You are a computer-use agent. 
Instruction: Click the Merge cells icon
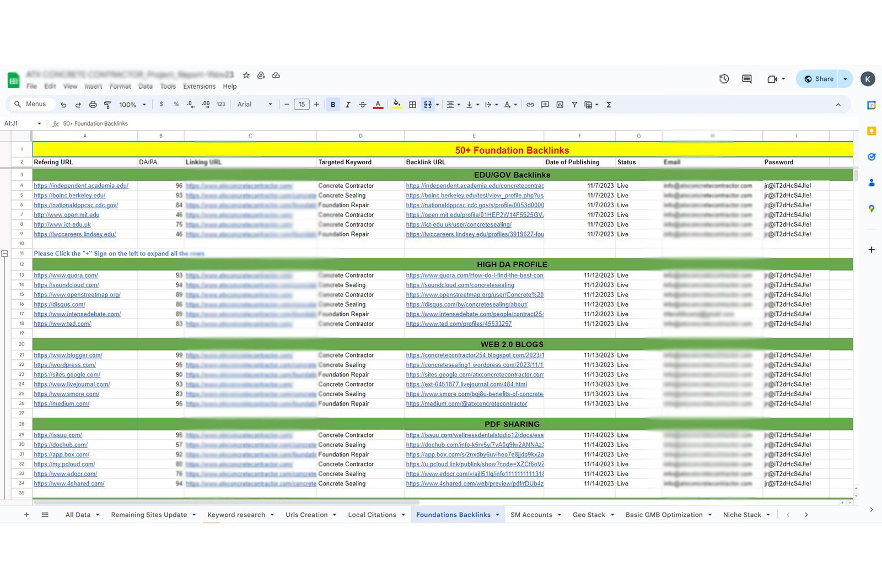coord(428,105)
